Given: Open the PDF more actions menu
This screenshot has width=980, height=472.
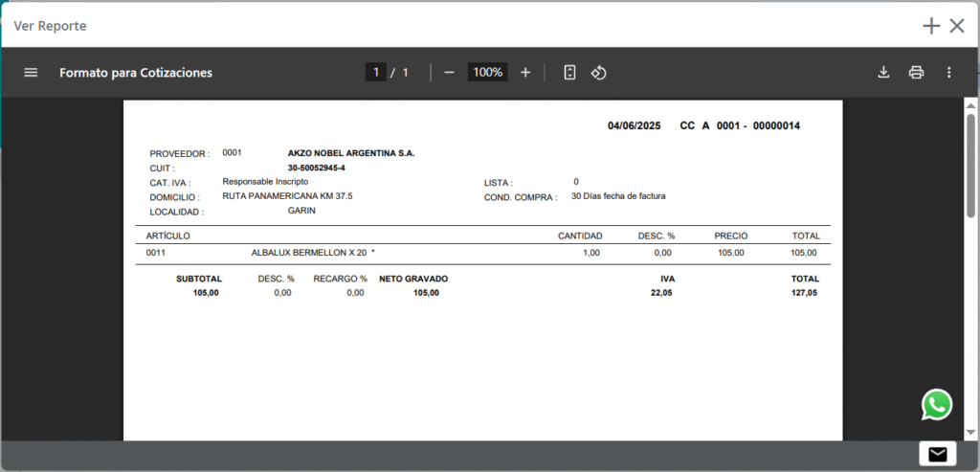Looking at the screenshot, I should coord(948,73).
